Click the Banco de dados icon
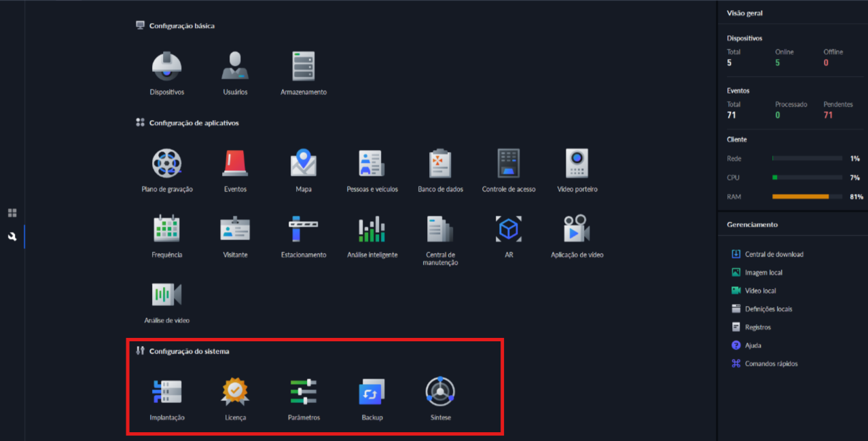 click(x=440, y=164)
